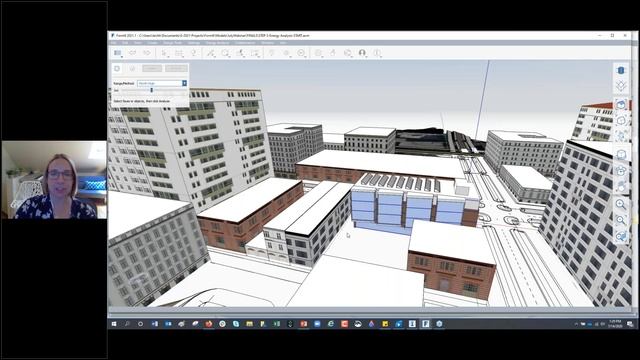Click the bottom icon of the right navigation bar
The image size is (640, 360).
621,236
